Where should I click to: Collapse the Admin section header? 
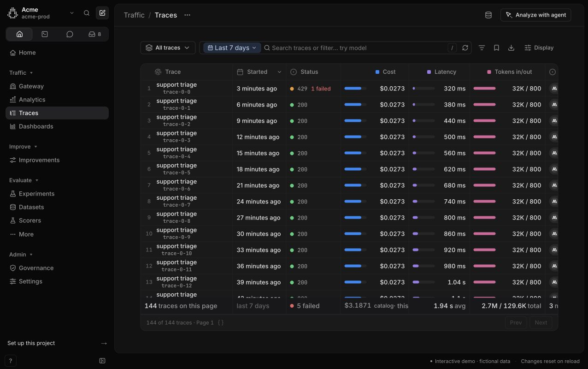[21, 255]
